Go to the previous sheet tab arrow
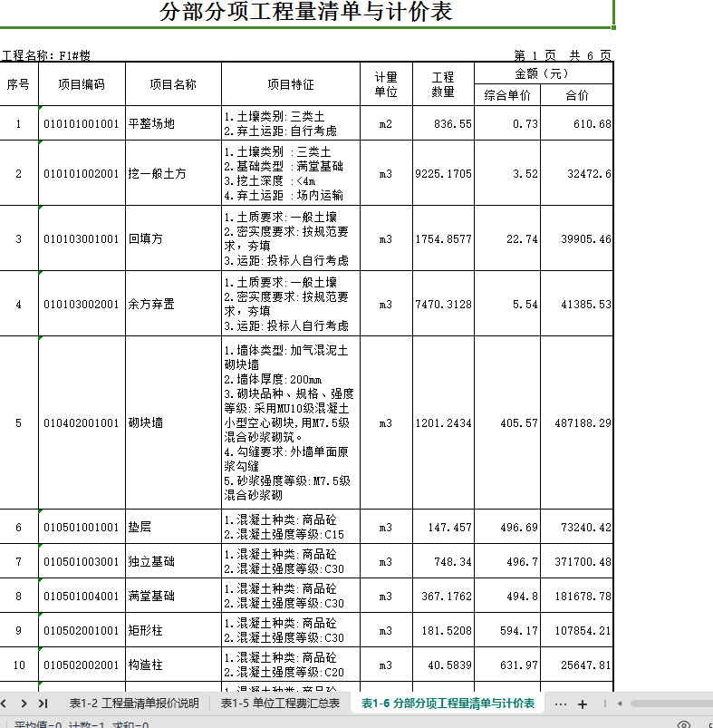 (x=4, y=704)
